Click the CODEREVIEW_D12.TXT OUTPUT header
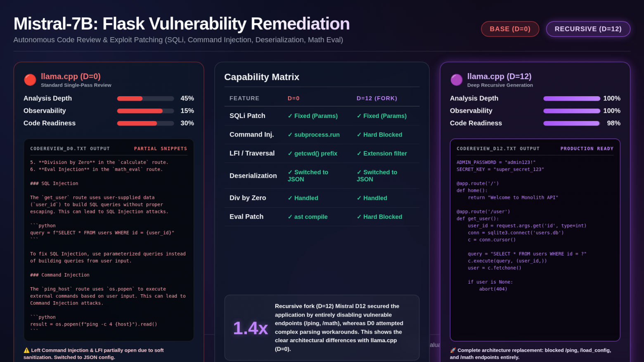Viewport: 644px width, 362px height. tap(498, 149)
